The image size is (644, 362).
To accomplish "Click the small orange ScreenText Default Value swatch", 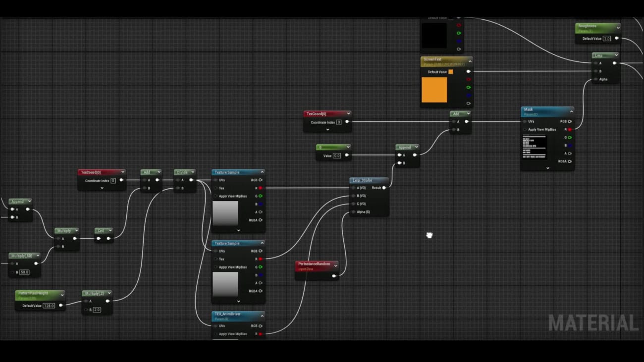I will tap(450, 72).
